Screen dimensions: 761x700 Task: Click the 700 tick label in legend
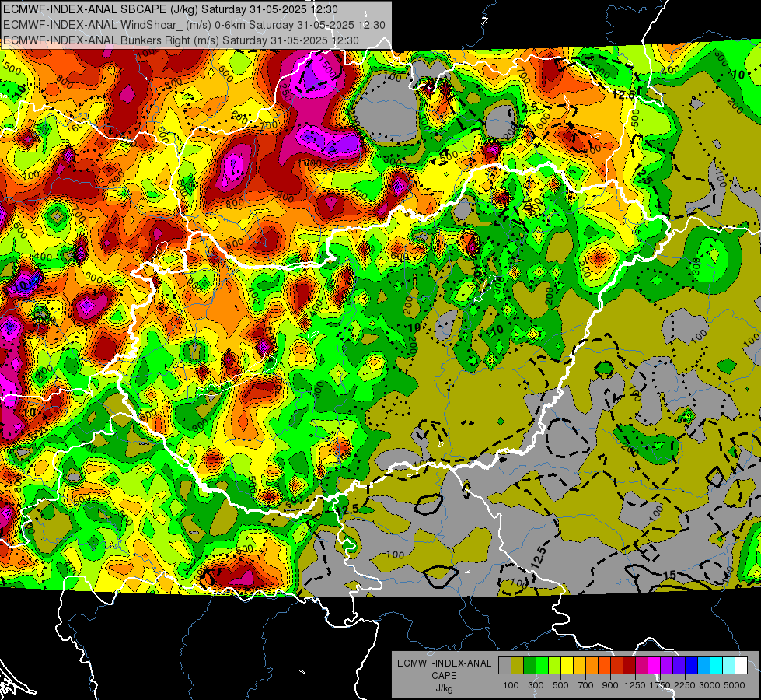click(x=586, y=685)
